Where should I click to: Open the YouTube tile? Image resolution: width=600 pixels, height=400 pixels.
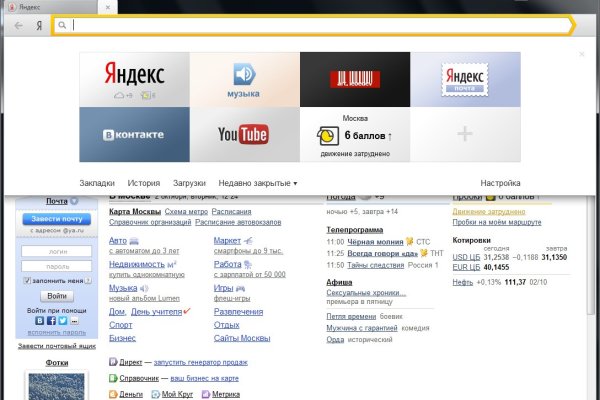(244, 135)
